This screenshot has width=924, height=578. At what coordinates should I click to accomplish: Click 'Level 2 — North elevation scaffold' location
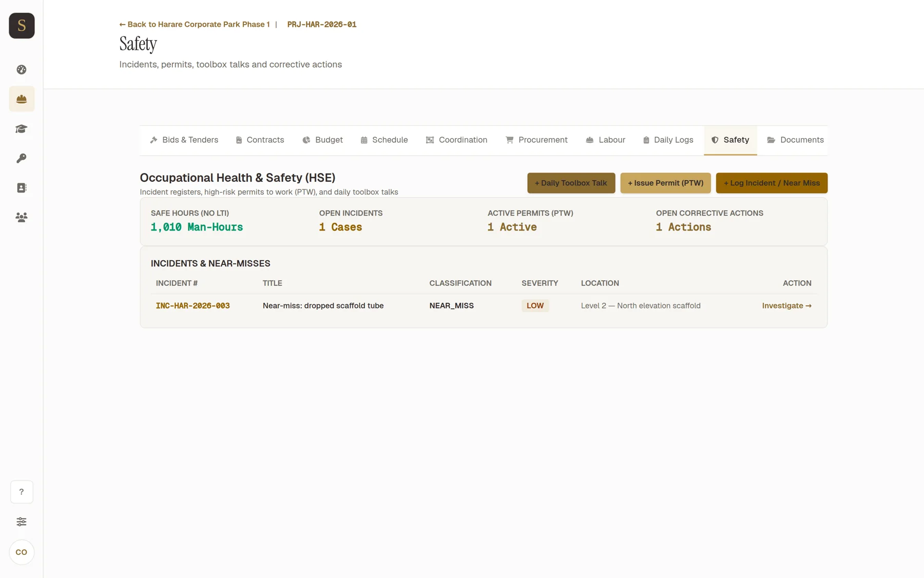pos(641,306)
